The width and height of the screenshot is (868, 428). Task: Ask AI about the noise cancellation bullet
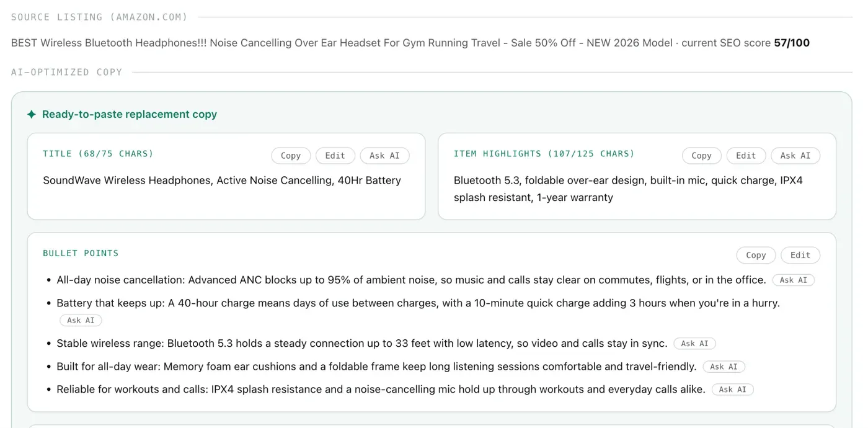pyautogui.click(x=794, y=280)
